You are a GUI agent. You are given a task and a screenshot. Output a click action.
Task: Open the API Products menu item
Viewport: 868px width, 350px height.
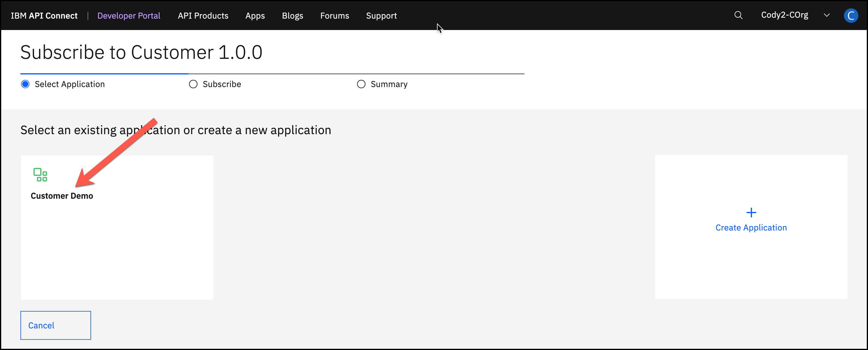pos(203,16)
